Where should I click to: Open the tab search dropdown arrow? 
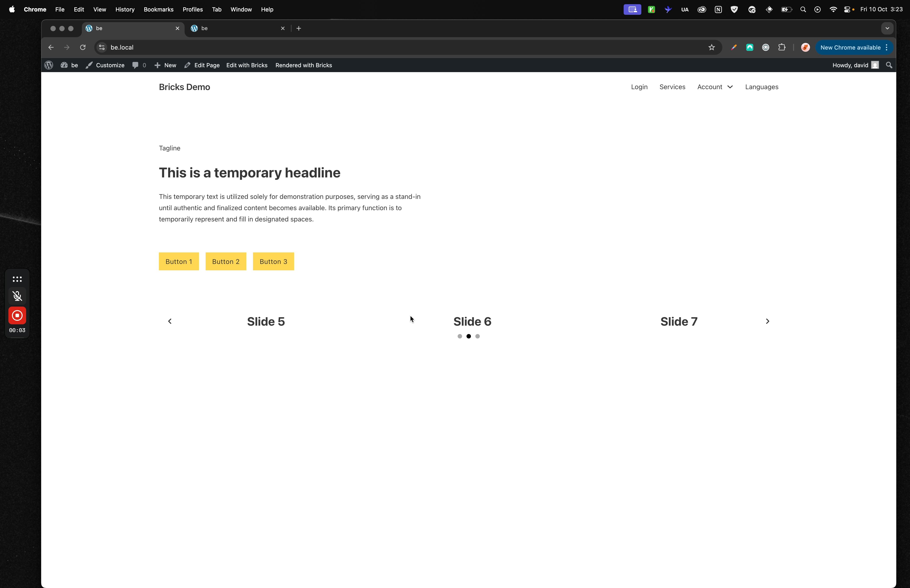[887, 28]
